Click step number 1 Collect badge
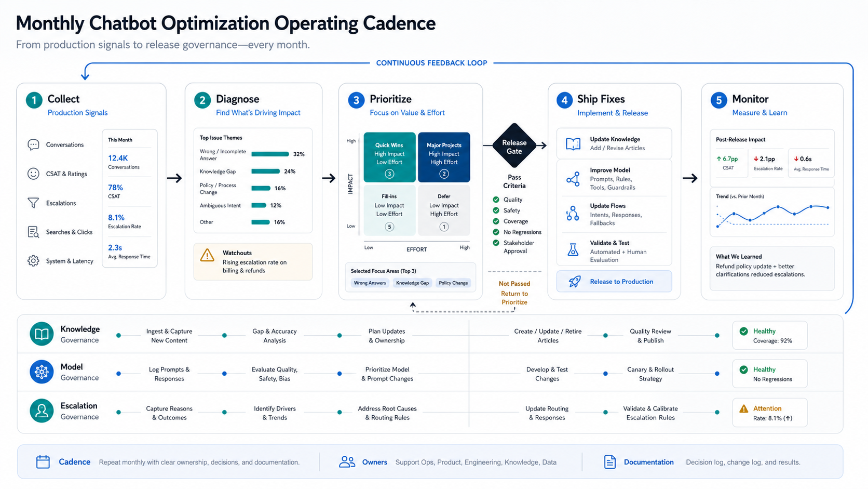 click(x=34, y=100)
